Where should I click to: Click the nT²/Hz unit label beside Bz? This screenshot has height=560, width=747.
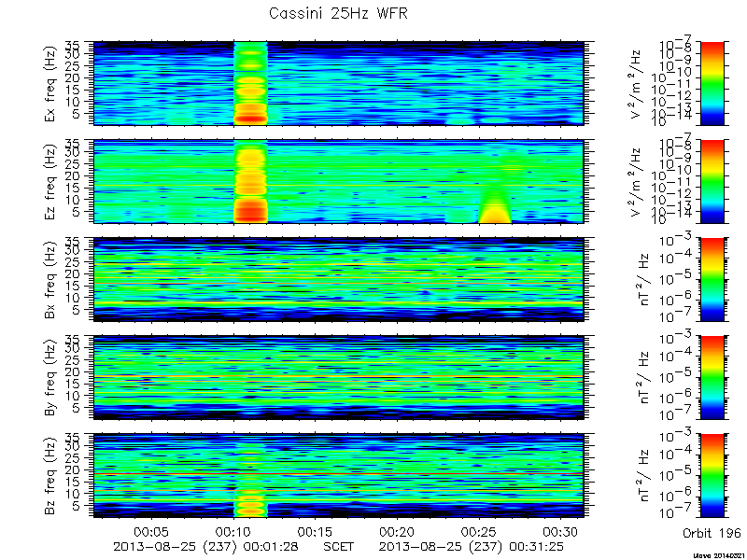(x=643, y=476)
